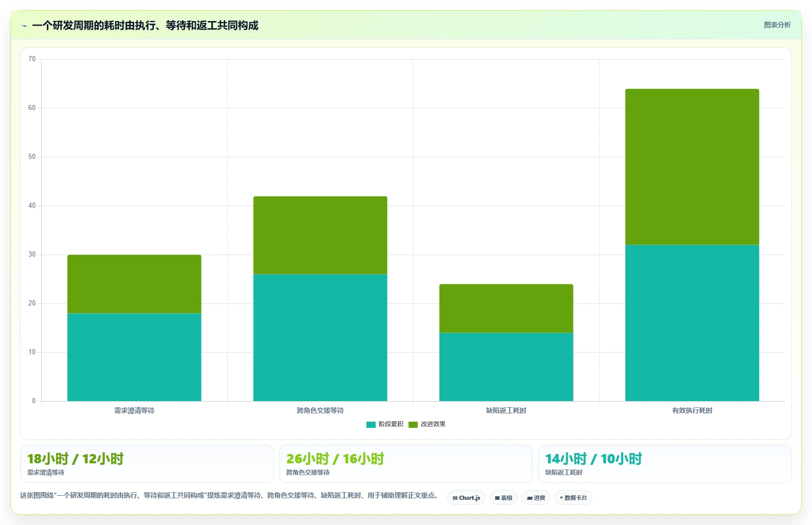The width and height of the screenshot is (812, 525).
Task: Click the 缺陷返工耗时 caption in the third data card
Action: [564, 472]
